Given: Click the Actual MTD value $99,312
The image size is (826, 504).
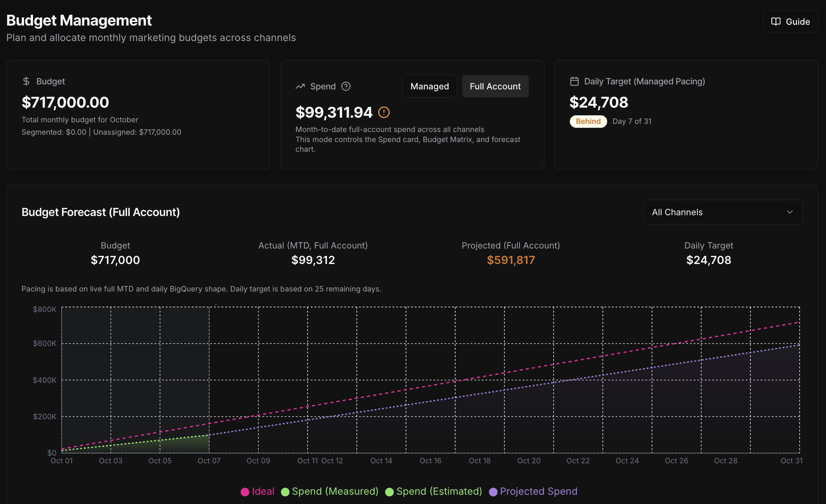Looking at the screenshot, I should pyautogui.click(x=313, y=260).
